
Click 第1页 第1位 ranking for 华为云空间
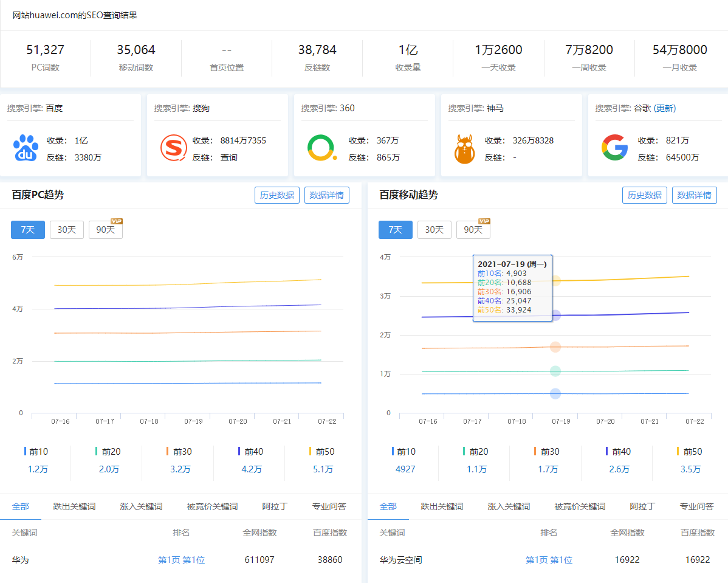click(x=549, y=560)
